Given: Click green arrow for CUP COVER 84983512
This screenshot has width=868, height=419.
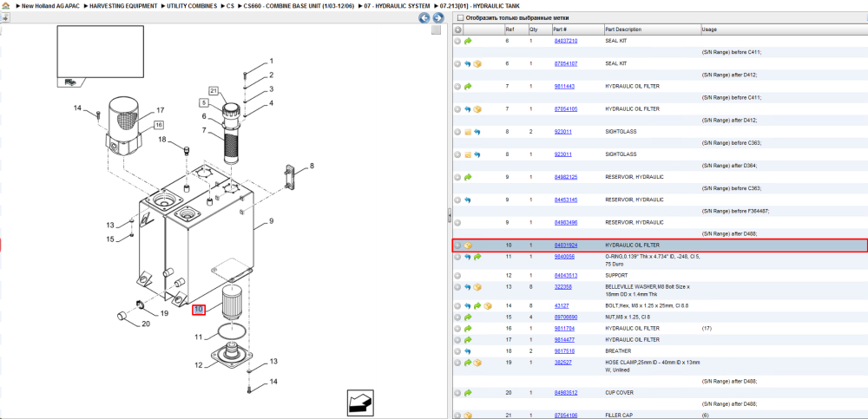Looking at the screenshot, I should [468, 393].
